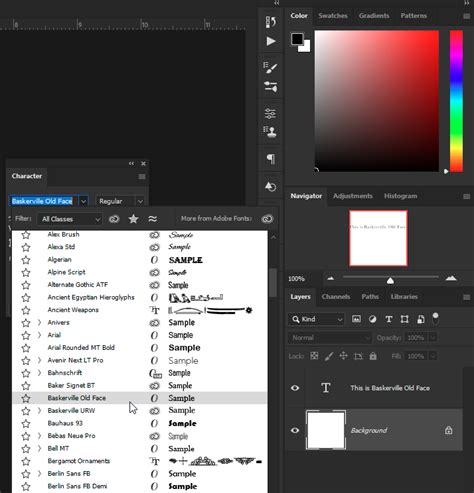Switch to the Swatches tab

coord(333,16)
